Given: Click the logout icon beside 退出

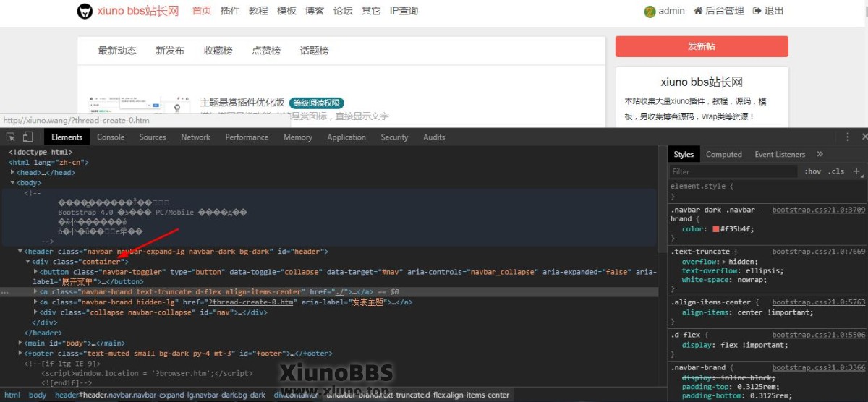Looking at the screenshot, I should pos(757,11).
